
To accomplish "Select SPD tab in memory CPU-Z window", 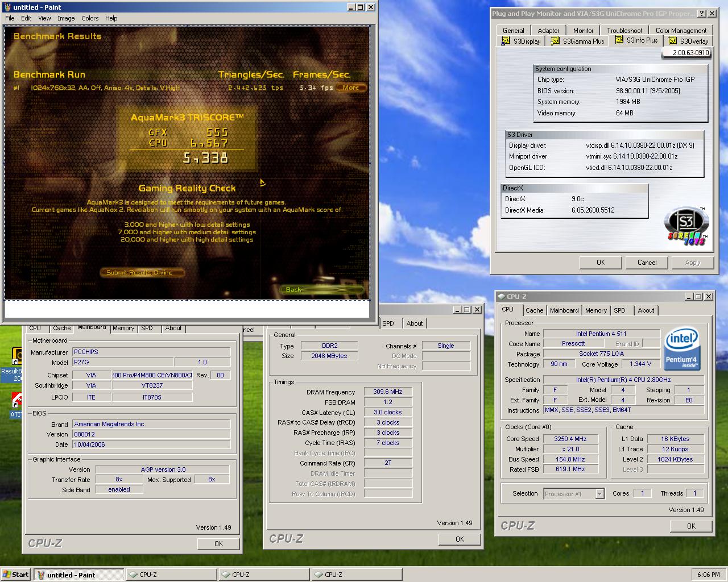I will 388,323.
